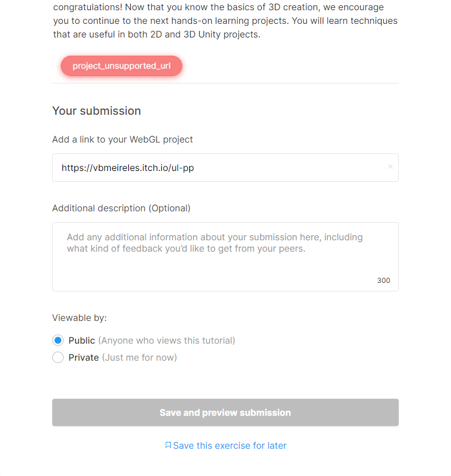
Task: Select the Private radio button
Action: click(x=58, y=358)
